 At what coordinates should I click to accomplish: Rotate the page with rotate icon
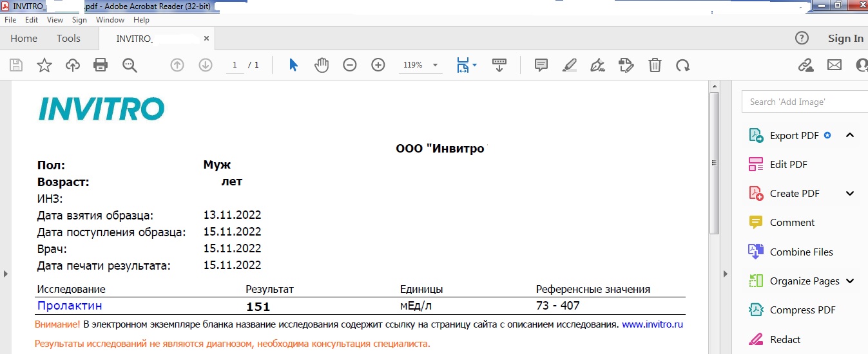(x=682, y=65)
